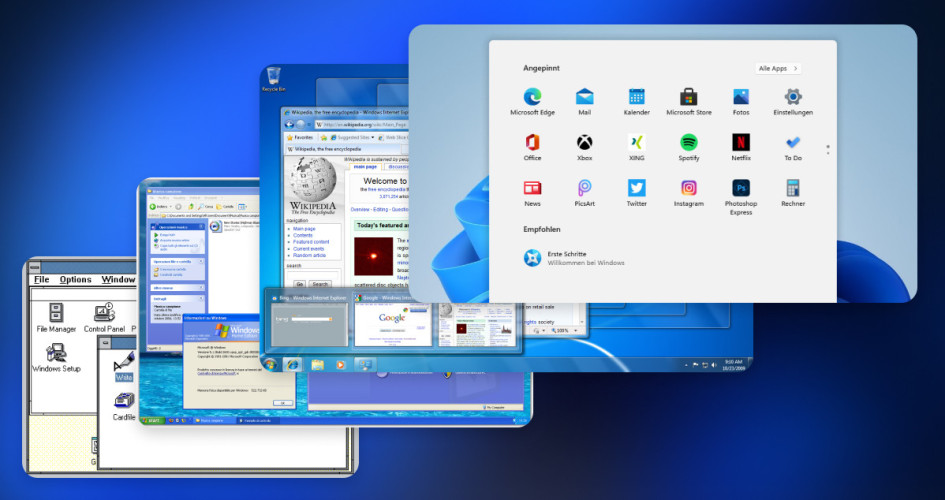This screenshot has height=500, width=945.
Task: Launch Photoshop Express
Action: (741, 197)
